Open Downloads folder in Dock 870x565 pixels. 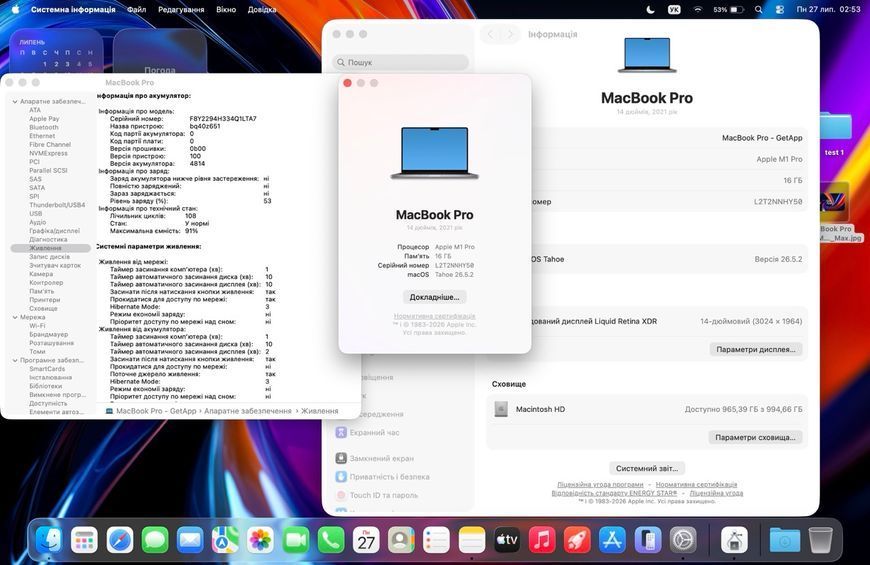(x=785, y=539)
